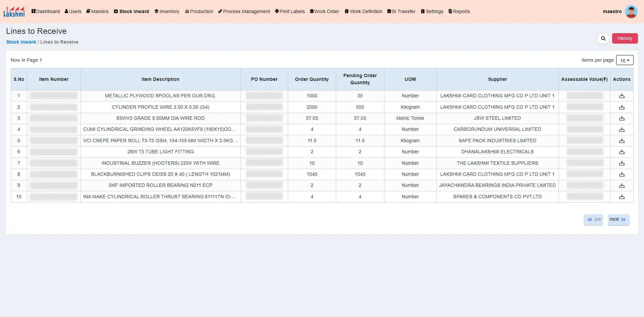Click the UOM column header
This screenshot has width=644, height=317.
click(x=410, y=80)
